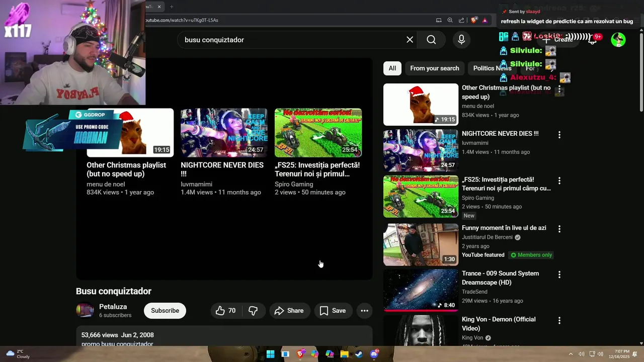Open end-screen FS25 tractor video card
Viewport: 644px width, 362px height.
click(318, 152)
